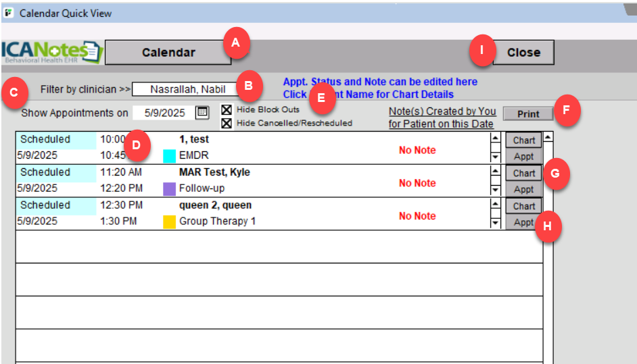This screenshot has width=637, height=364.
Task: Click No Note for MAR Test, Kyle
Action: [417, 183]
